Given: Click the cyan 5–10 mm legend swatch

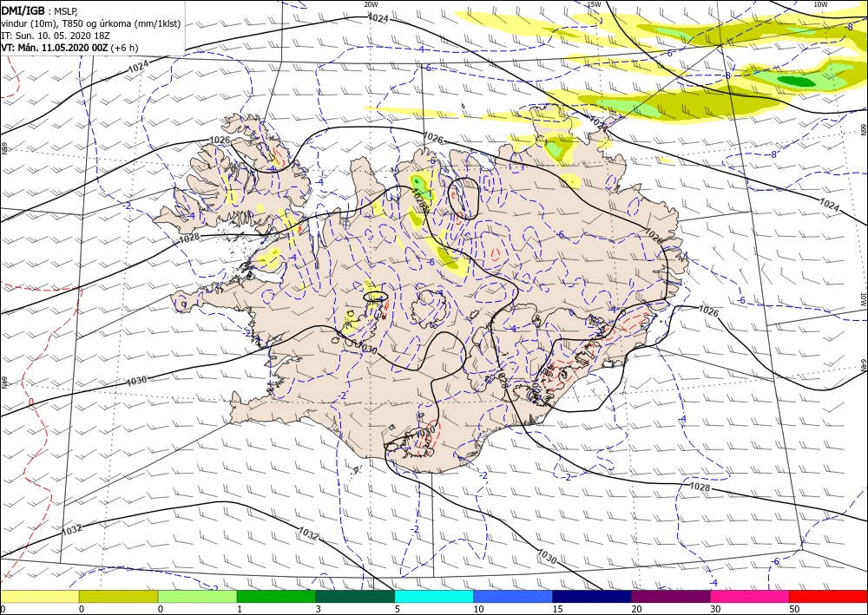Looking at the screenshot, I should [x=434, y=596].
